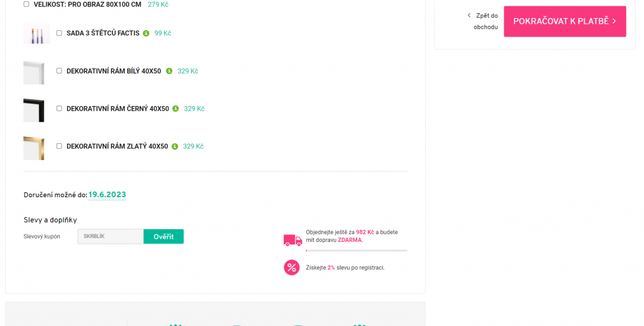Screen dimensions: 644x326
Task: Click the pink percent discount icon
Action: [x=292, y=268]
